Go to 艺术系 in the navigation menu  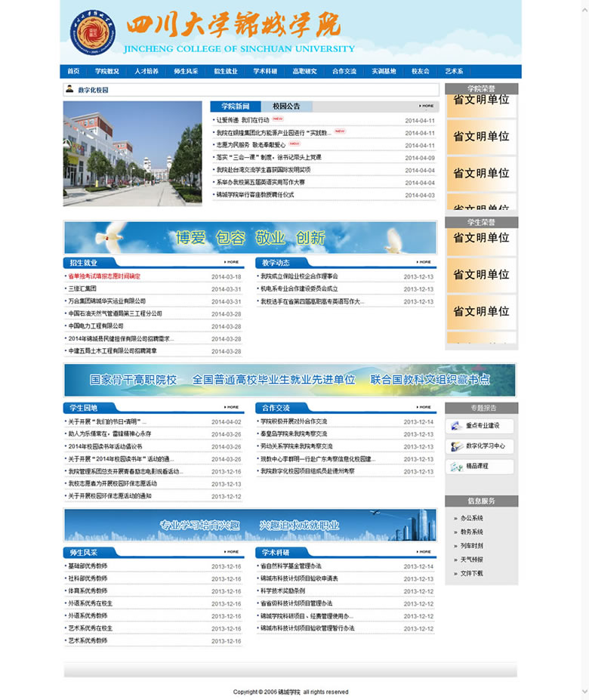[x=454, y=72]
